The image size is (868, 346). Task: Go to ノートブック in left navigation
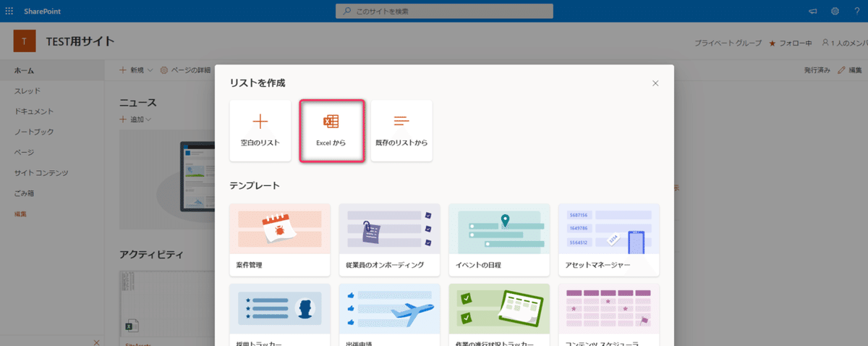(34, 132)
